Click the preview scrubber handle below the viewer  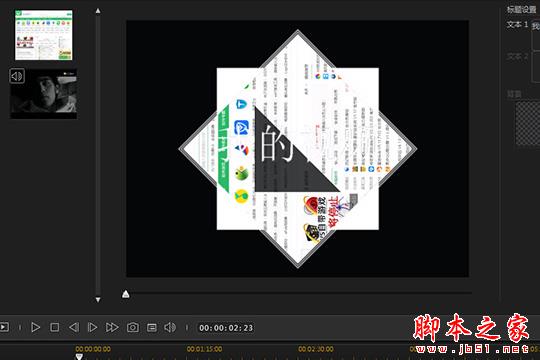[x=126, y=294]
